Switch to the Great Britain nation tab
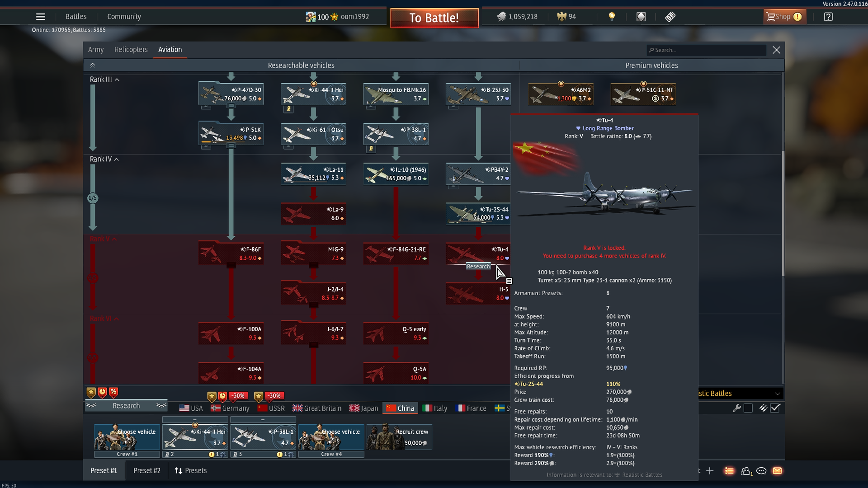This screenshot has width=868, height=488. (x=317, y=408)
